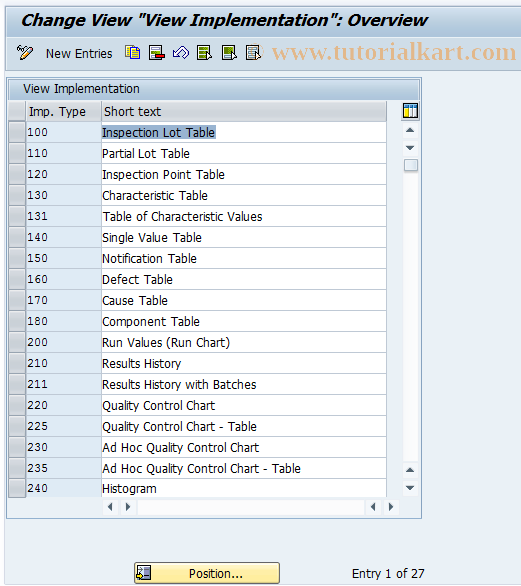
Task: Click the Delete entry icon
Action: [157, 53]
